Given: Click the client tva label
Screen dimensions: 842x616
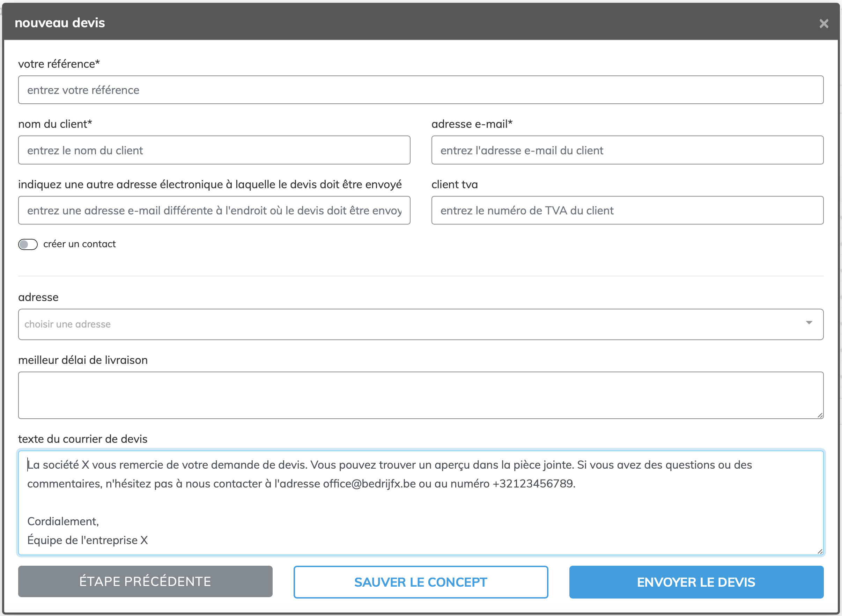Looking at the screenshot, I should point(455,184).
